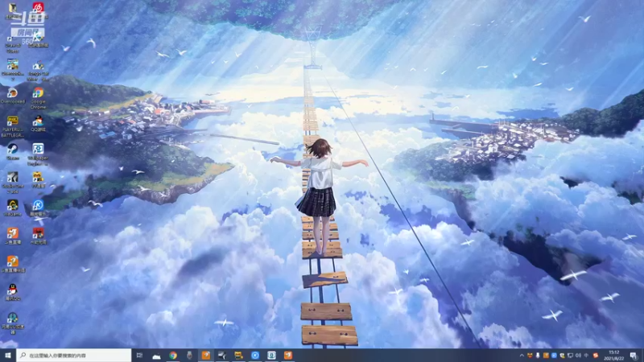Image resolution: width=644 pixels, height=362 pixels.
Task: Switch to the active orange Douyu taskbar app
Action: click(206, 356)
